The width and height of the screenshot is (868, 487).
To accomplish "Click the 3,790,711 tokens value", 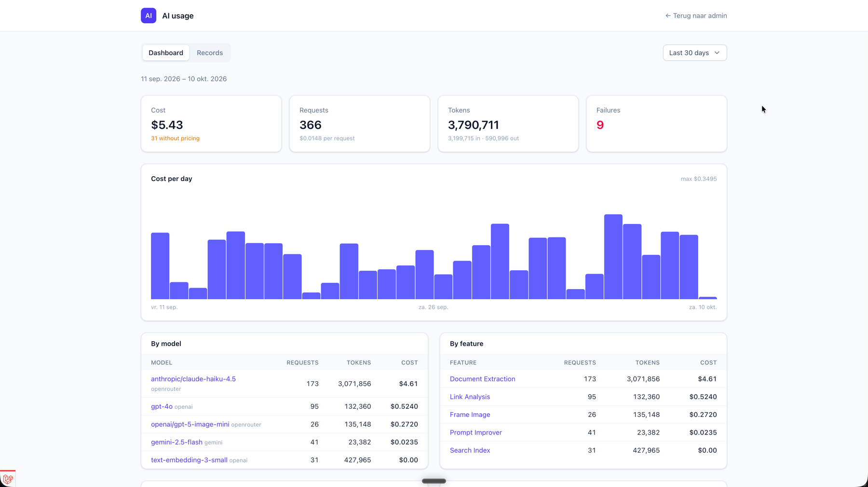I will 474,125.
